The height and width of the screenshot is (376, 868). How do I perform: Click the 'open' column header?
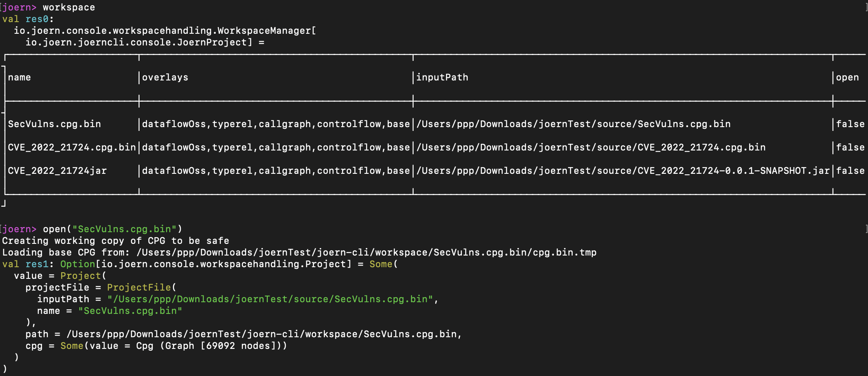(847, 78)
